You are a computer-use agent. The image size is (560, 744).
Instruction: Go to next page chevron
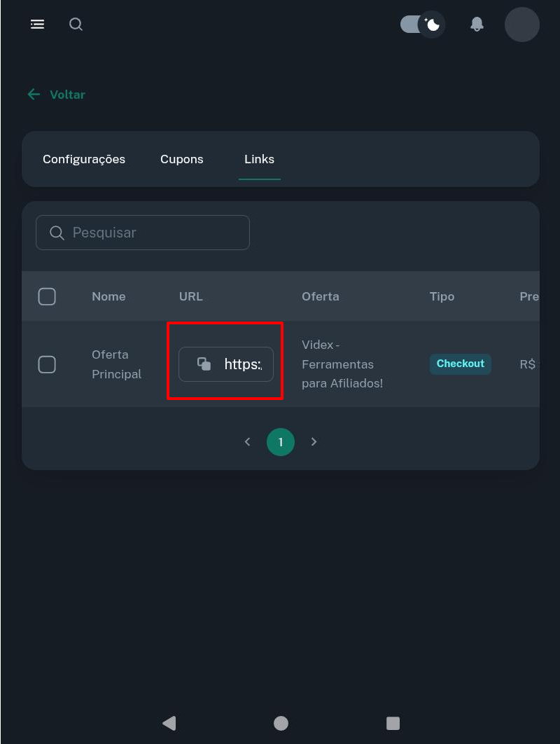(314, 442)
